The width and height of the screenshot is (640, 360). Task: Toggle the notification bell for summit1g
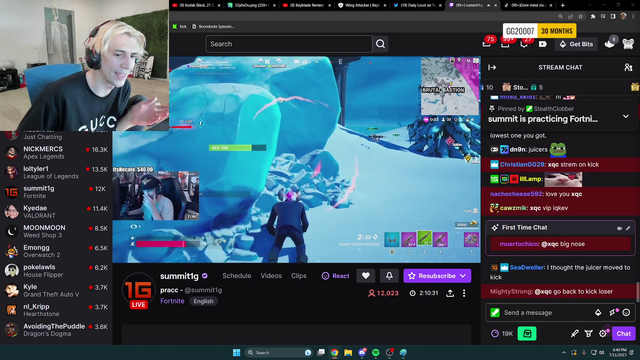(389, 276)
